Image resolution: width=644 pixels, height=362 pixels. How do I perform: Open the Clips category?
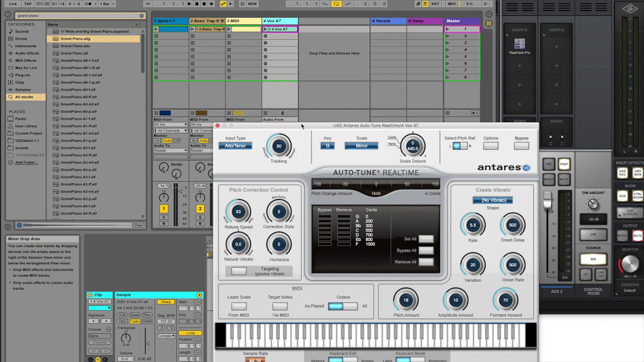tap(20, 82)
